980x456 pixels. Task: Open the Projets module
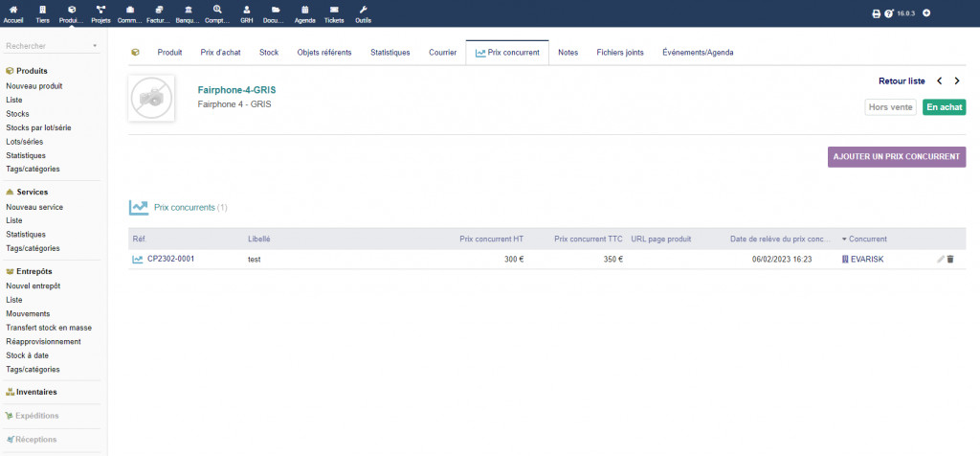(100, 13)
